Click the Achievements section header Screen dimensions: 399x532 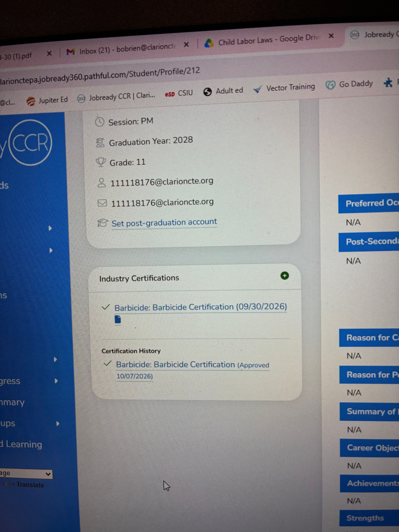(369, 483)
